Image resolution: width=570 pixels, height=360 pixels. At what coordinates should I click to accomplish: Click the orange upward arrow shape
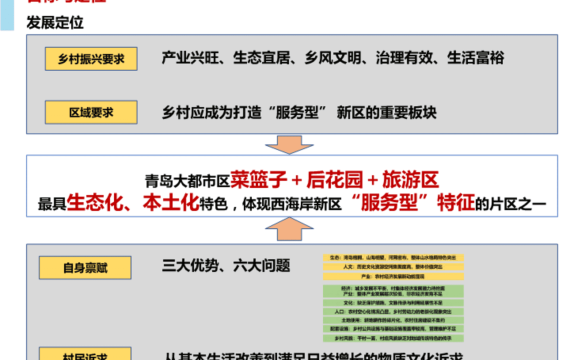(x=289, y=229)
